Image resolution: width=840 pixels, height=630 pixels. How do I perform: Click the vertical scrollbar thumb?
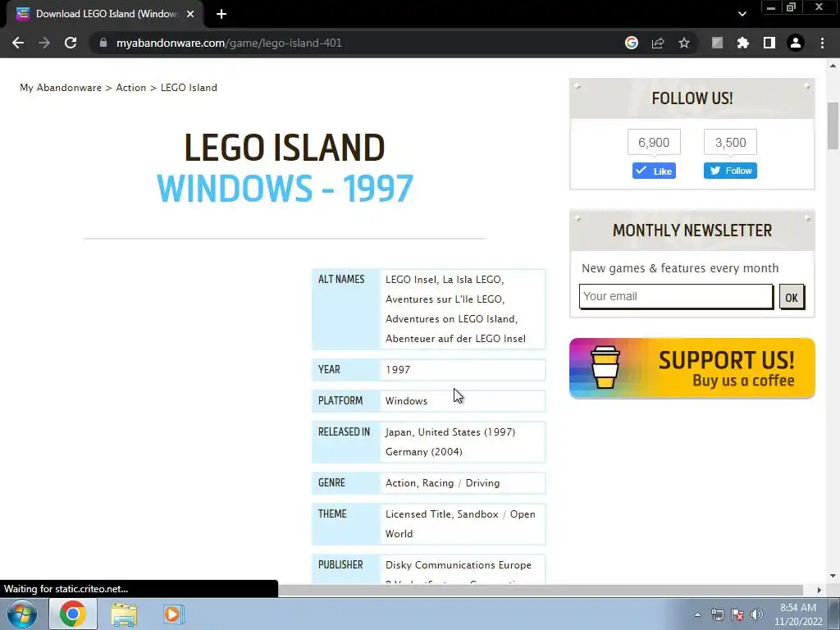point(833,126)
